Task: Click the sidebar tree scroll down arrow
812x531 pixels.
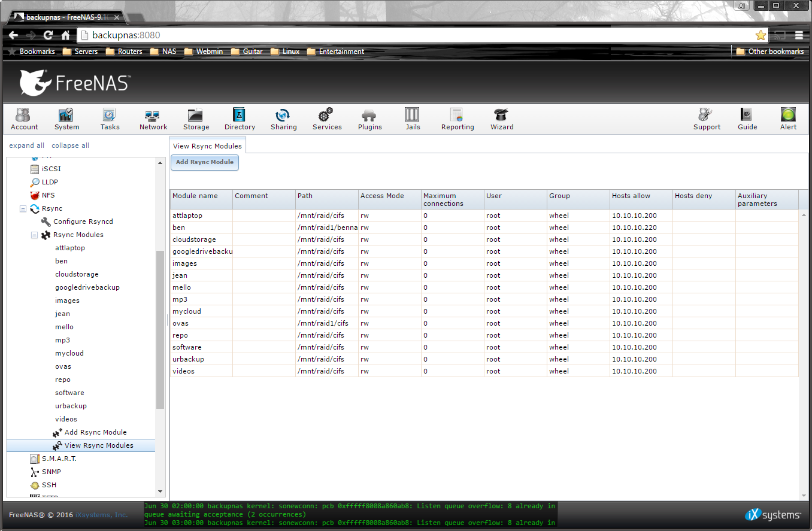Action: (160, 491)
